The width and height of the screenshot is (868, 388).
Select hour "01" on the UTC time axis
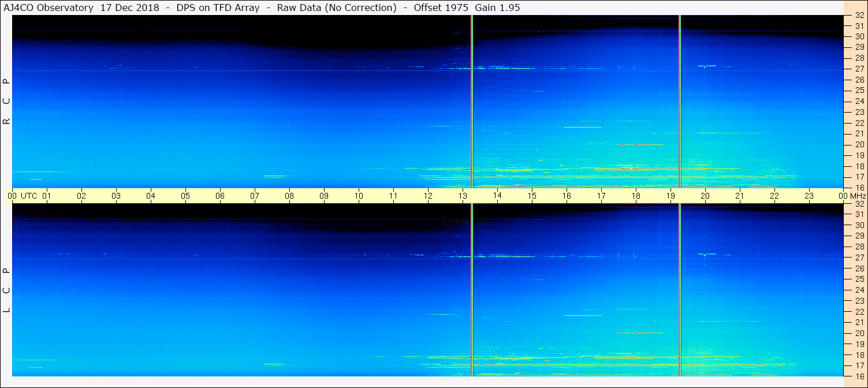47,196
